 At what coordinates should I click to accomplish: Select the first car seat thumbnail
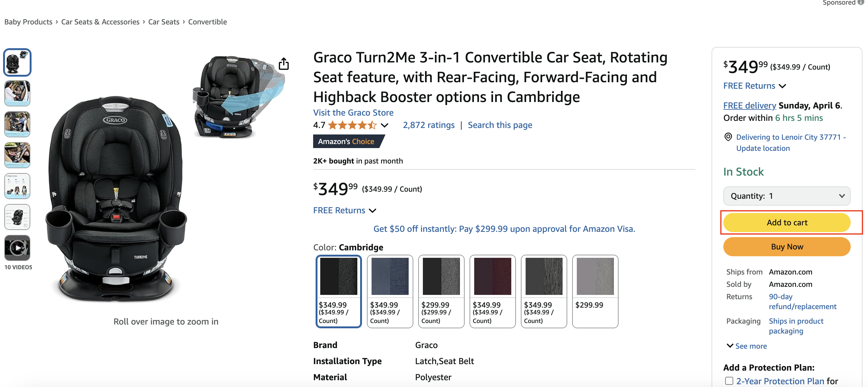point(17,62)
